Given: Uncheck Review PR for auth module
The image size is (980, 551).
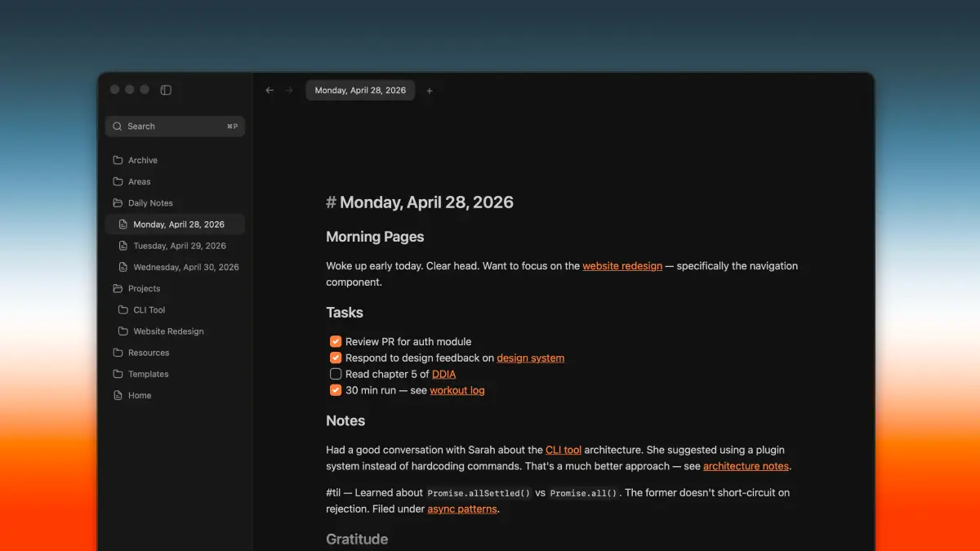Looking at the screenshot, I should click(336, 341).
